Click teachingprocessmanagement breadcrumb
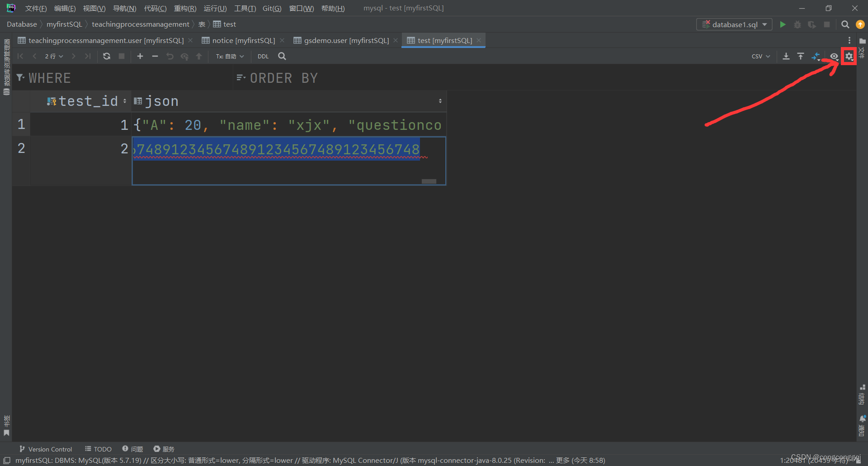This screenshot has width=868, height=466. (x=140, y=24)
